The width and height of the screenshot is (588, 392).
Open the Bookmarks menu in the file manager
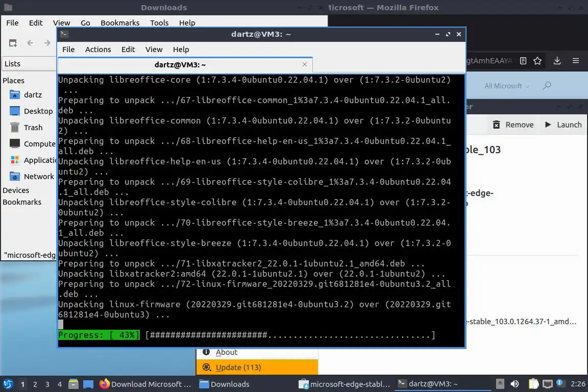[x=120, y=23]
